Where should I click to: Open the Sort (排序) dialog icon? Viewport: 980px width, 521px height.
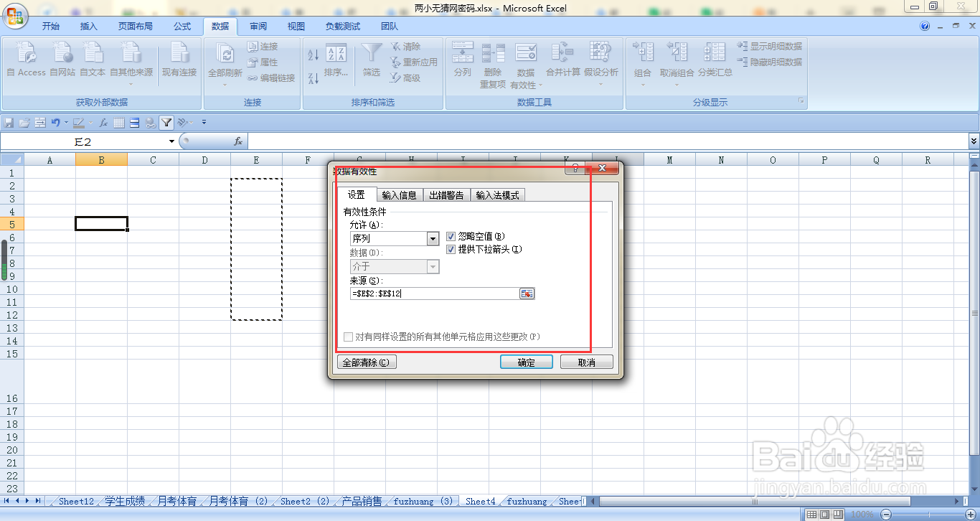[336, 54]
